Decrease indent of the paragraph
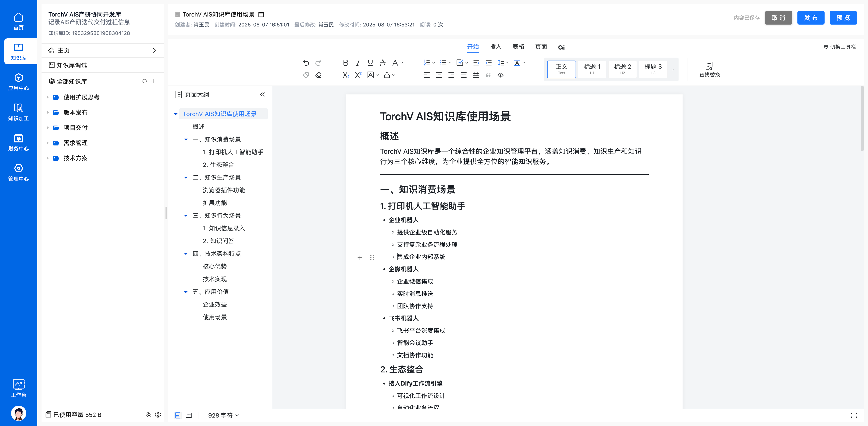 (x=488, y=63)
